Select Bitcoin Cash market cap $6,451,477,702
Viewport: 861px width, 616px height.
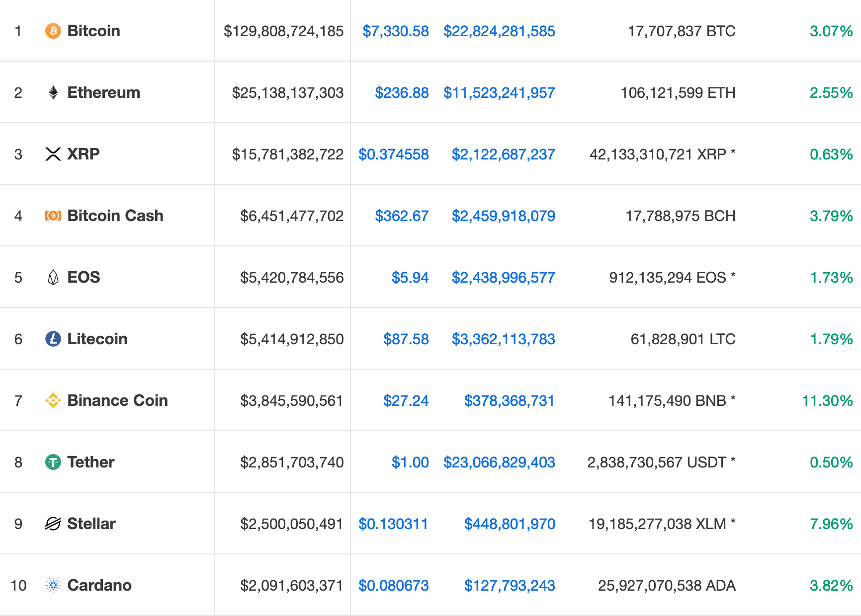point(292,216)
